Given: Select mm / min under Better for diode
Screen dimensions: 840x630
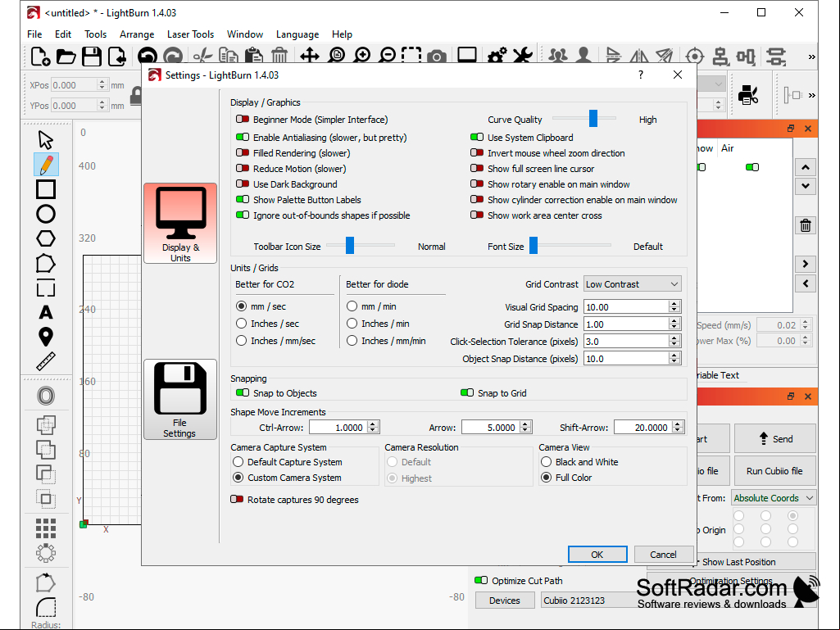Looking at the screenshot, I should (352, 306).
